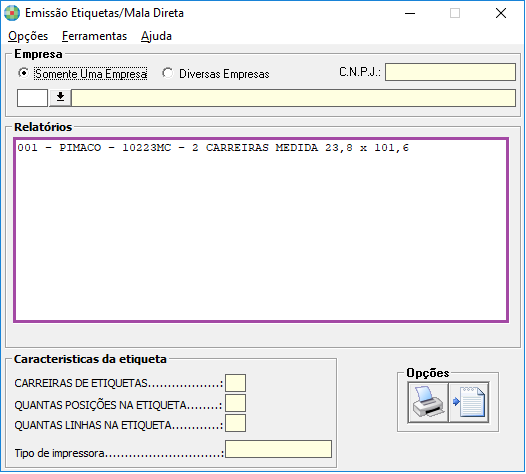Click the Tipo de impressora field
Image resolution: width=526 pixels, height=474 pixels.
coord(278,449)
